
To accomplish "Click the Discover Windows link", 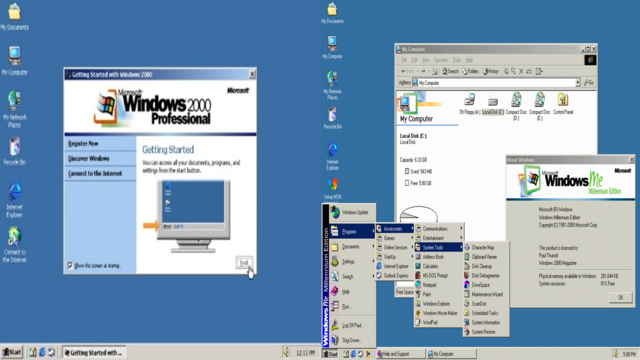I will point(89,158).
